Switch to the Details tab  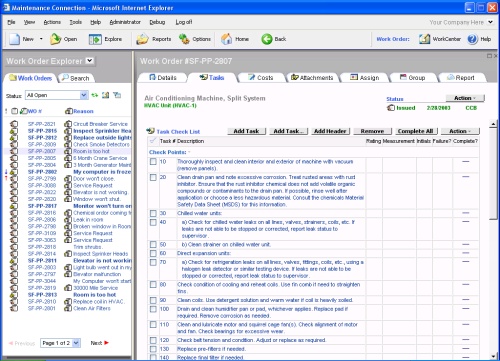point(163,78)
